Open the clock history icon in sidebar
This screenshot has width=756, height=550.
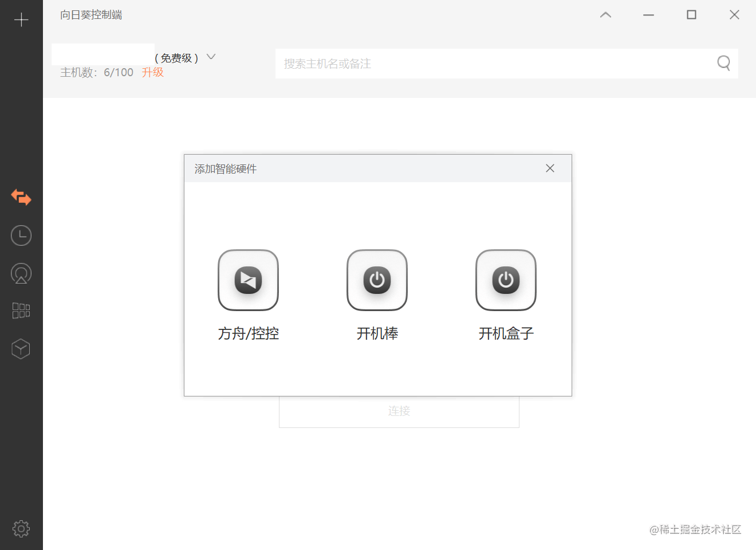tap(21, 235)
